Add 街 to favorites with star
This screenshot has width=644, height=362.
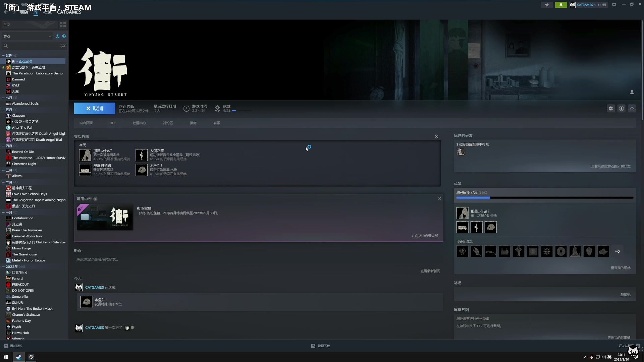click(x=632, y=108)
